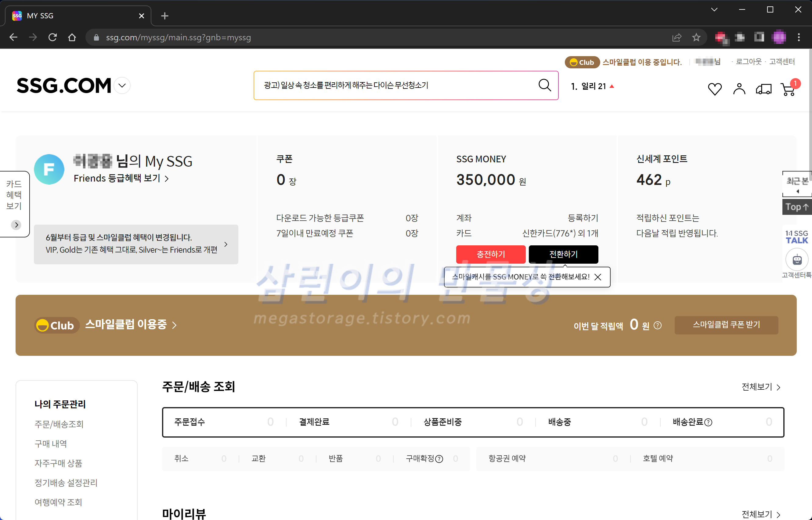The width and height of the screenshot is (812, 520).
Task: Open the shopping cart icon
Action: coord(788,89)
